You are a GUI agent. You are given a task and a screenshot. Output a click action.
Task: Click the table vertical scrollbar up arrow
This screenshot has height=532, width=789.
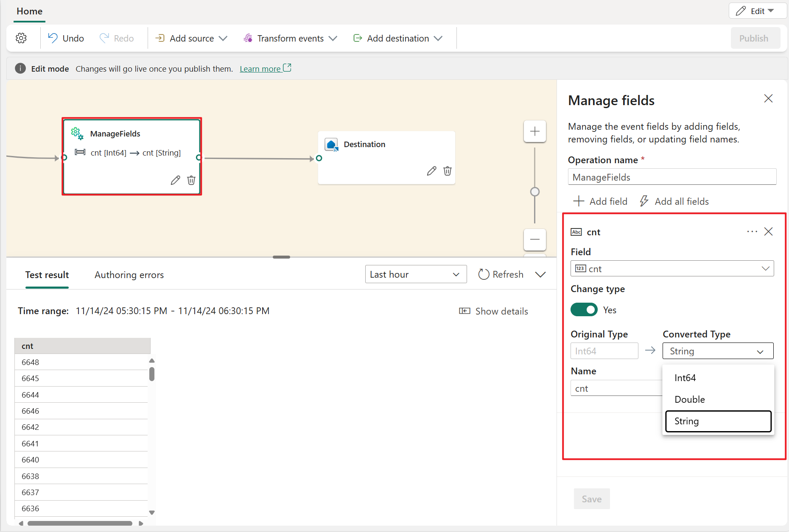152,361
